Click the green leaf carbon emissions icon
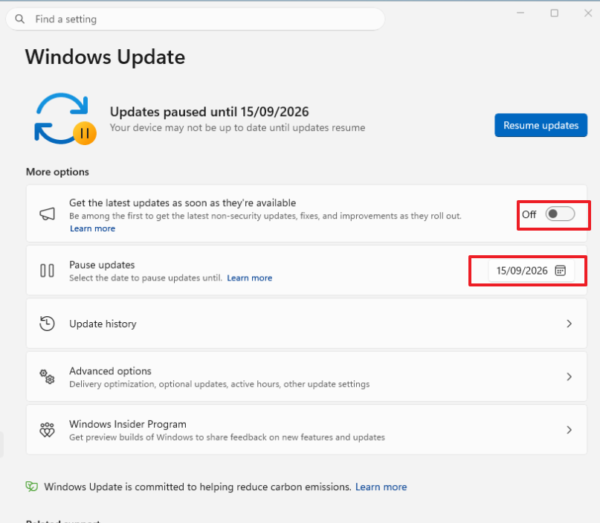This screenshot has width=600, height=523. click(32, 486)
